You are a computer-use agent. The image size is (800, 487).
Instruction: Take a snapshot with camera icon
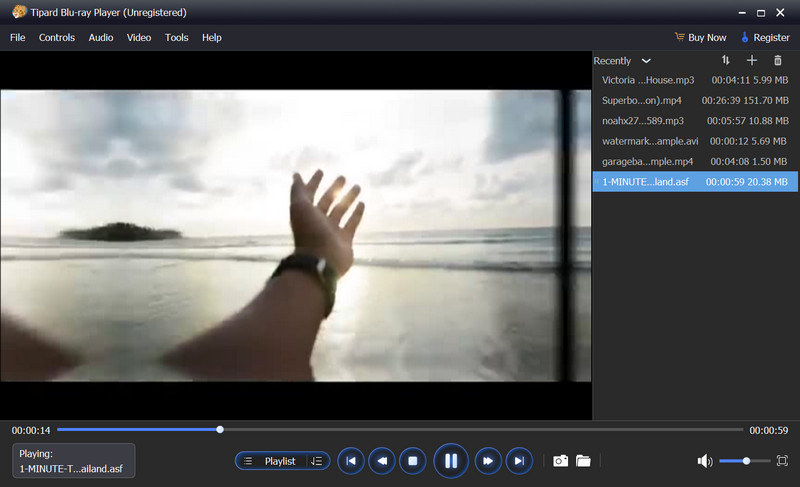560,461
